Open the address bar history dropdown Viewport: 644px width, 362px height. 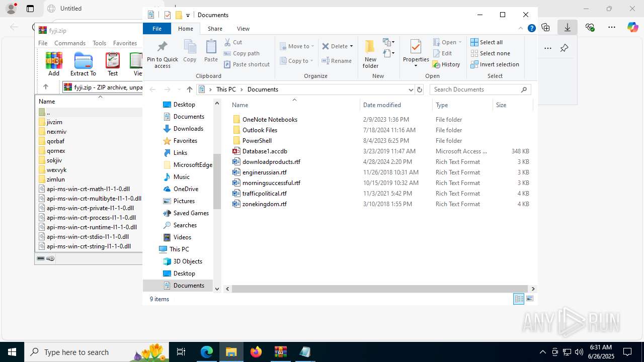point(411,89)
